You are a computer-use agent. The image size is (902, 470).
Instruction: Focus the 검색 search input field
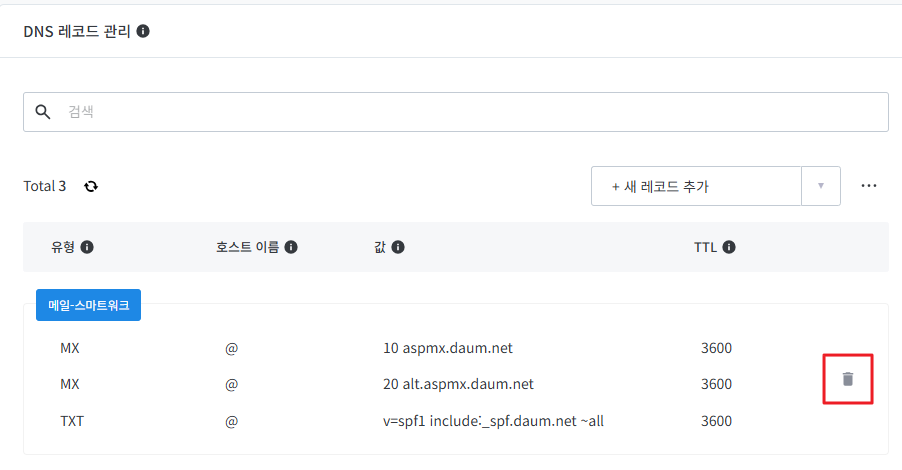tap(470, 112)
